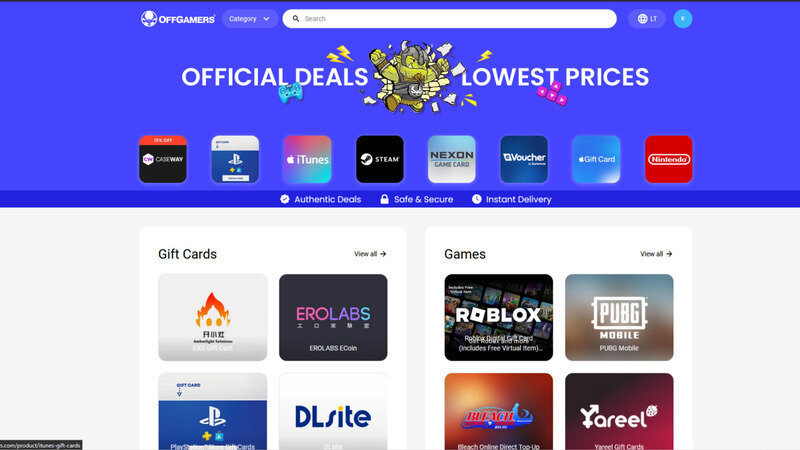Open the PlayStation gift card tile
Image resolution: width=800 pixels, height=450 pixels.
(235, 159)
